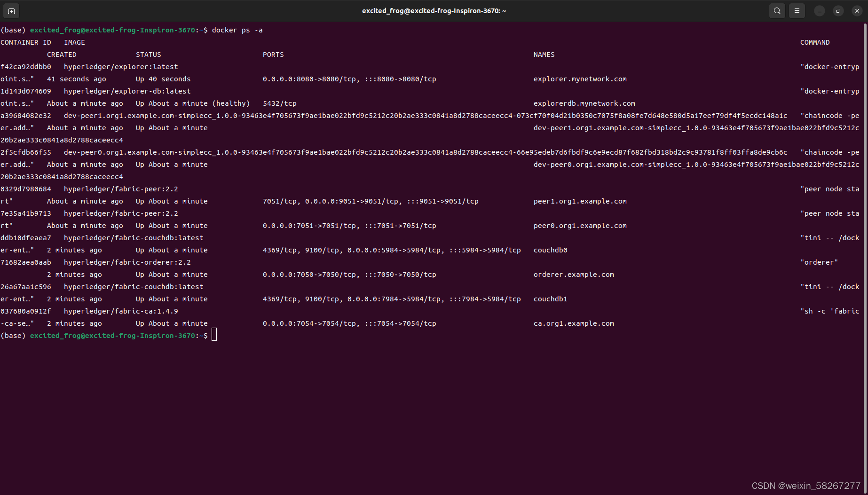Click name ca.org1.example.com

pos(574,323)
